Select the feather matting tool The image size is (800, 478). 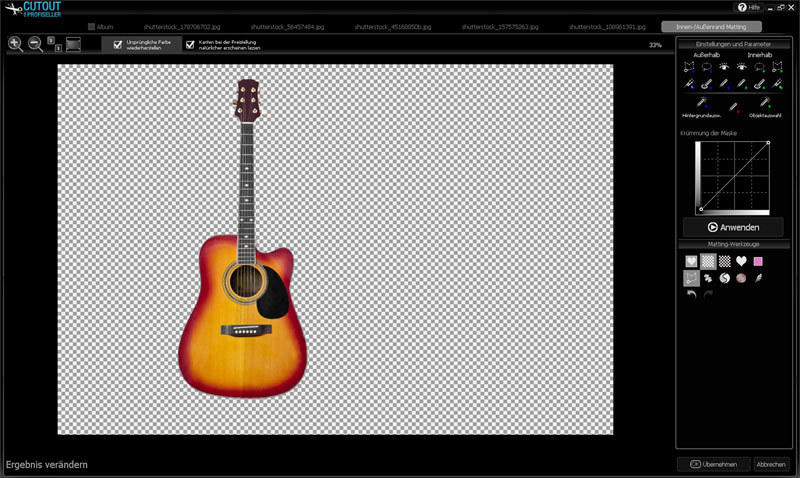coord(758,278)
